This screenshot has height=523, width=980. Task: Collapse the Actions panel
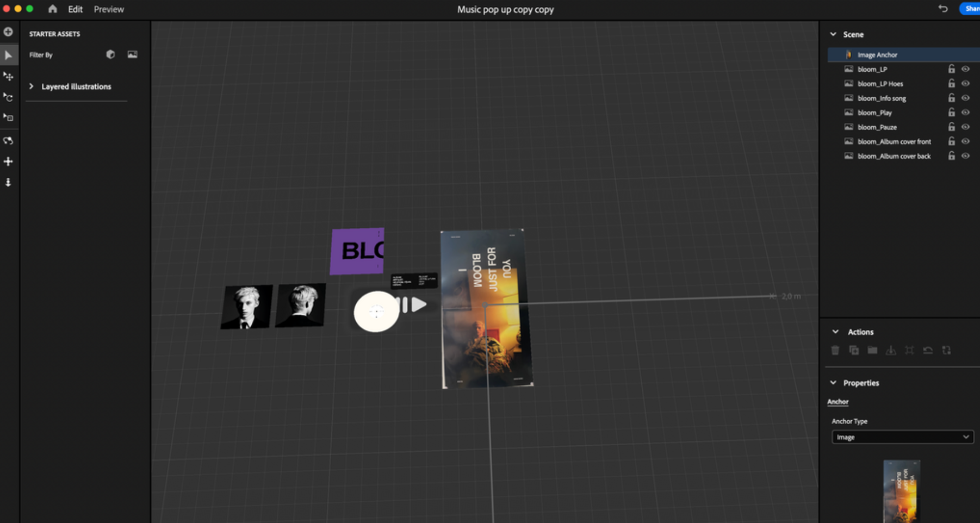(835, 332)
